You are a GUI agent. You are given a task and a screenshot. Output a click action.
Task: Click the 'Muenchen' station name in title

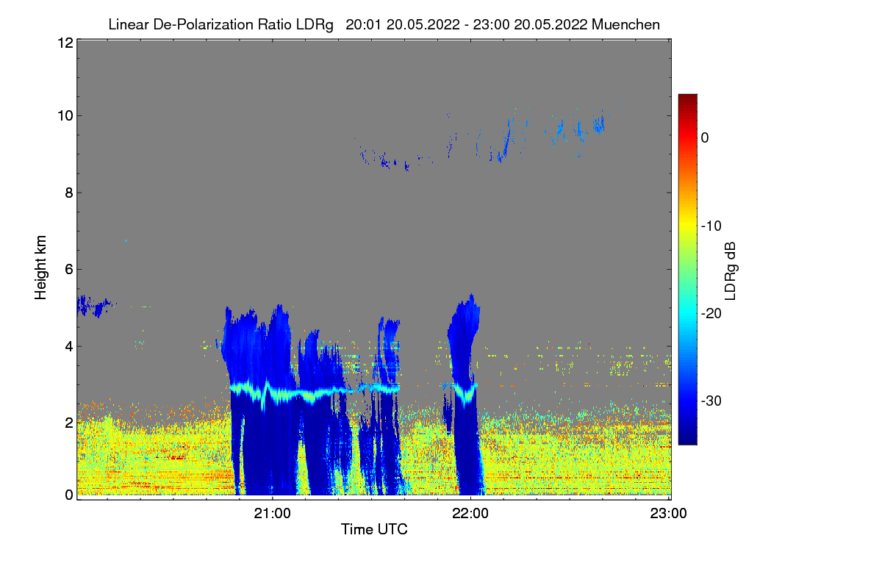point(625,24)
